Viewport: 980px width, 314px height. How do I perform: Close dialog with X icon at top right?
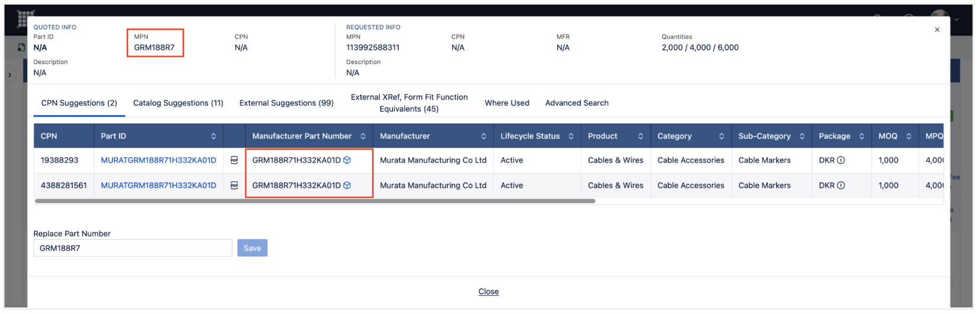click(937, 30)
